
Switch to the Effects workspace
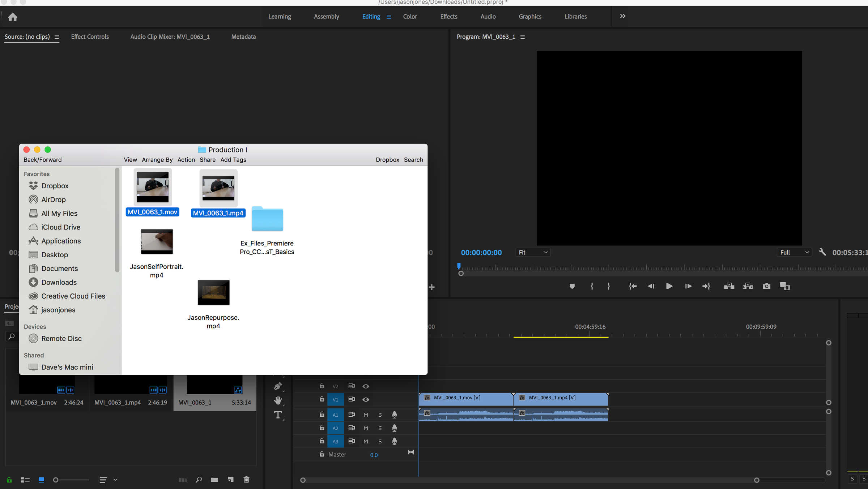pyautogui.click(x=448, y=17)
